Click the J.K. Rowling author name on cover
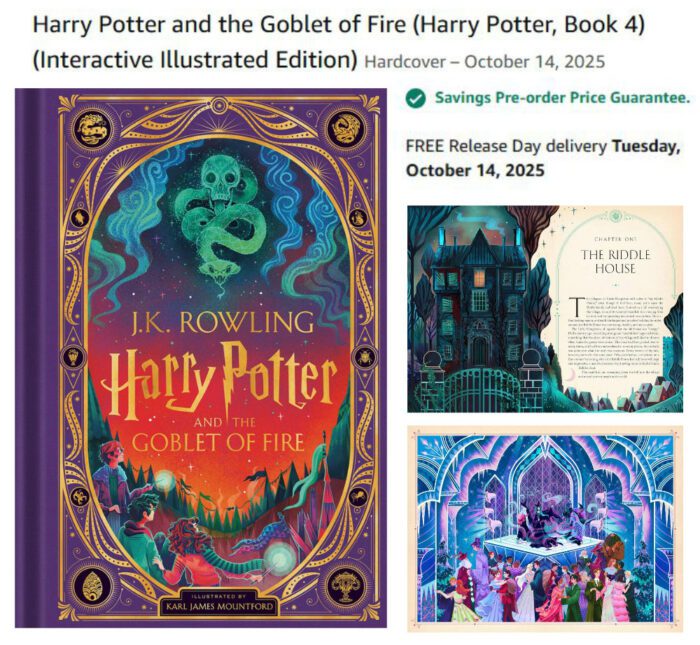This screenshot has height=645, width=700. click(221, 322)
